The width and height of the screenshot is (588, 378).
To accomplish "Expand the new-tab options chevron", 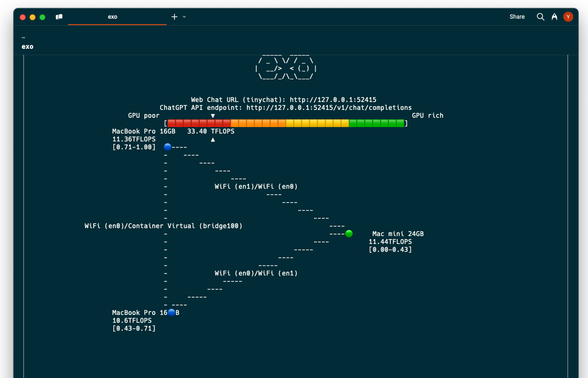I will coord(184,17).
